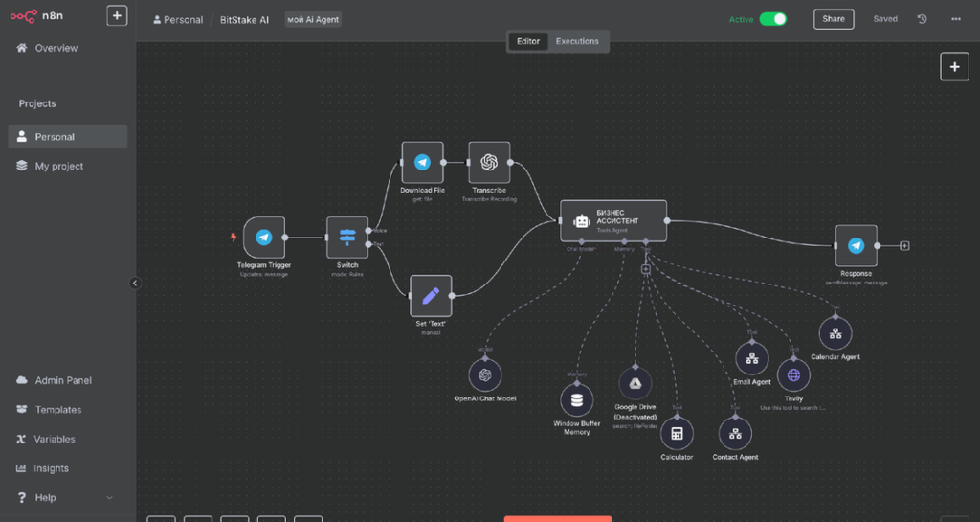The width and height of the screenshot is (980, 522).
Task: Switch to the Executions tab
Action: tap(577, 41)
